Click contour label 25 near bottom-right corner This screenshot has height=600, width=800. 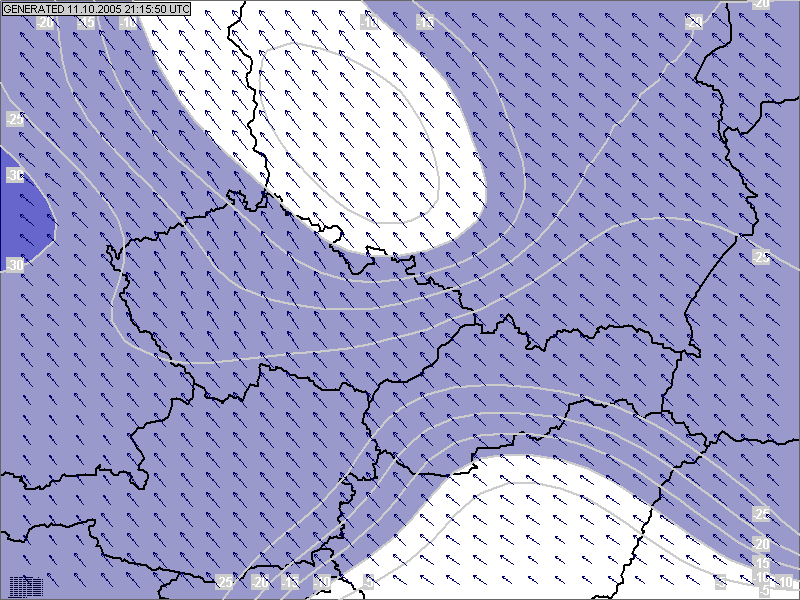pyautogui.click(x=761, y=514)
